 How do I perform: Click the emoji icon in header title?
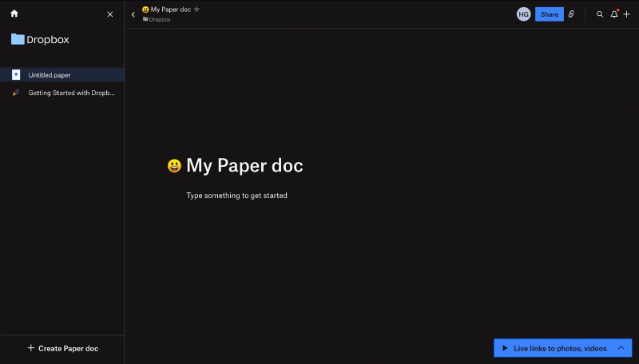[x=145, y=10]
